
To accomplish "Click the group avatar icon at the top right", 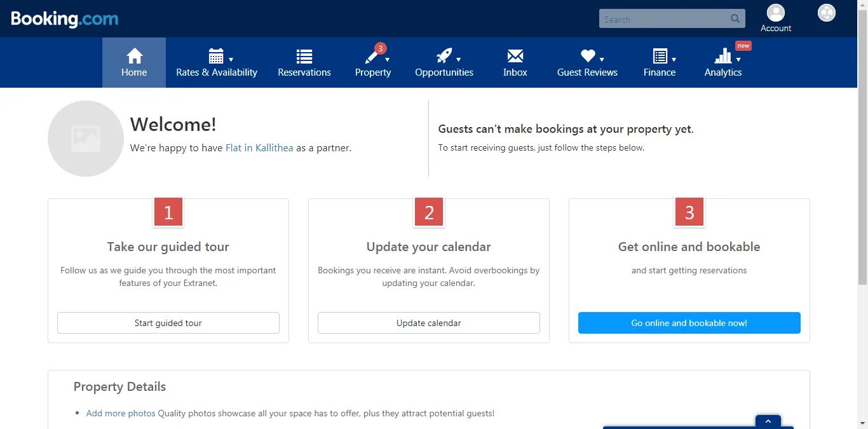I will click(x=827, y=13).
